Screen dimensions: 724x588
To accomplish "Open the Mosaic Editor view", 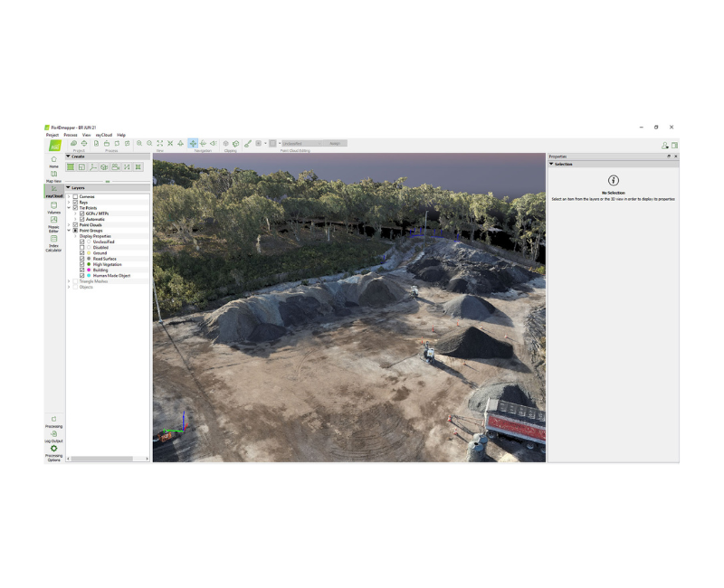I will coord(53,224).
